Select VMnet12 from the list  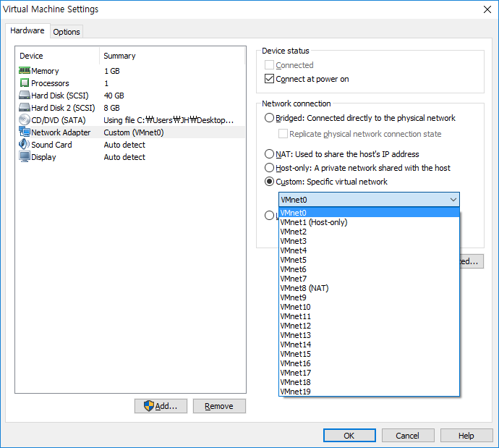coord(369,326)
